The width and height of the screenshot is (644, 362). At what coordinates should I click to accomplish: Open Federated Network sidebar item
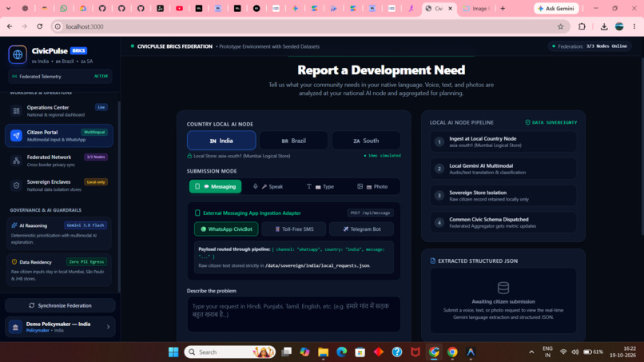[x=59, y=161]
